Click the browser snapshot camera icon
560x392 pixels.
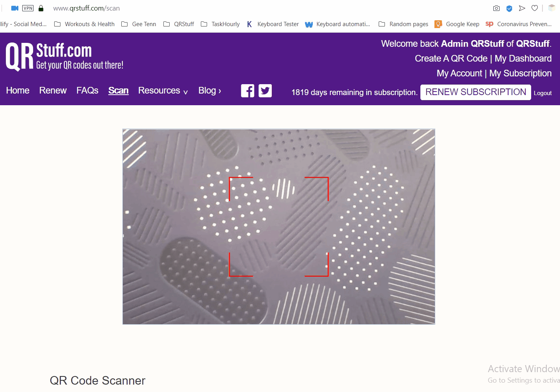tap(496, 8)
